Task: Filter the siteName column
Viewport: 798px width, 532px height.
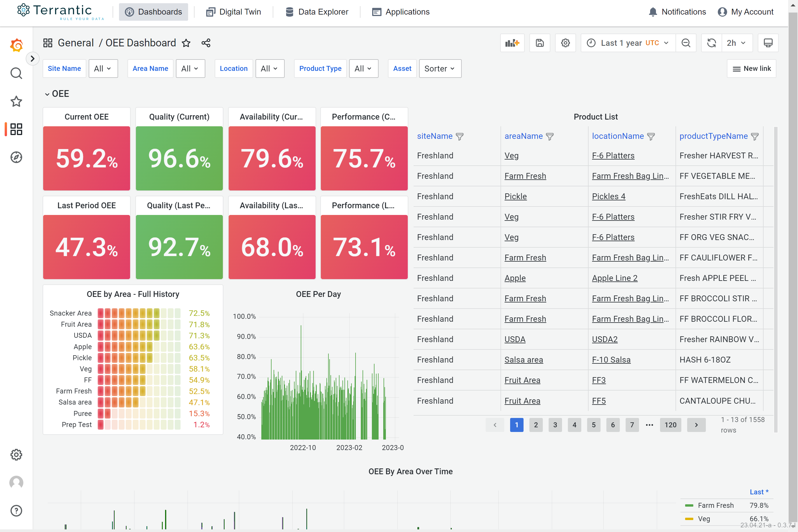Action: click(459, 136)
